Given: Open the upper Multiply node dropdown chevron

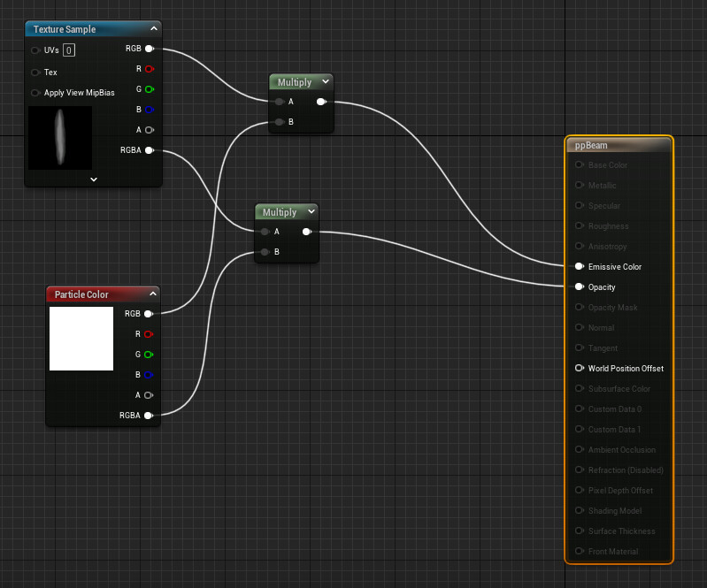Looking at the screenshot, I should [x=326, y=82].
